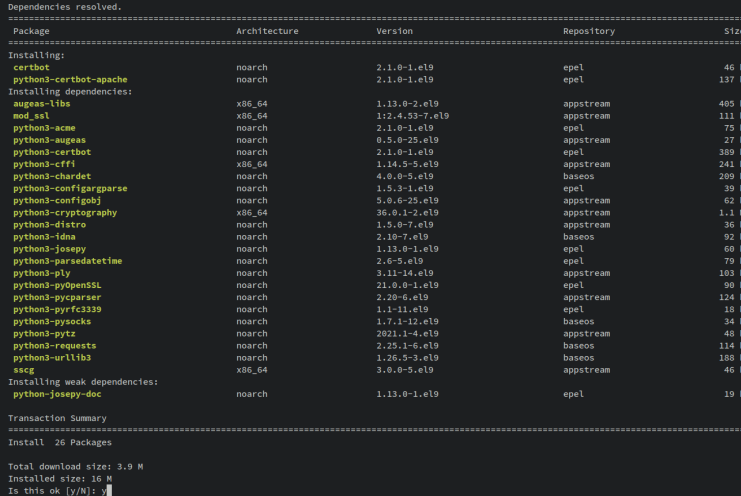Click the Architecture column header
741x496 pixels.
[x=267, y=31]
